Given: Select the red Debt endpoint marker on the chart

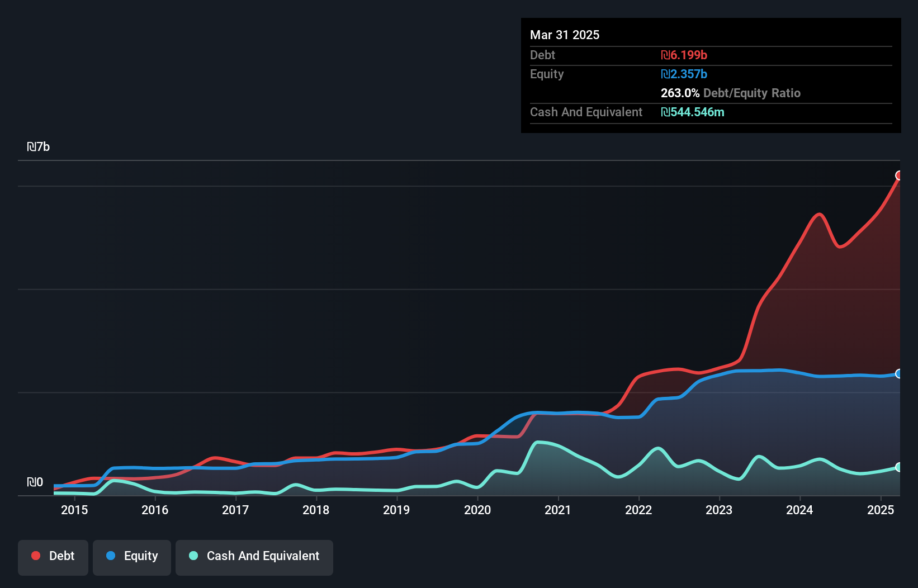Looking at the screenshot, I should (899, 176).
